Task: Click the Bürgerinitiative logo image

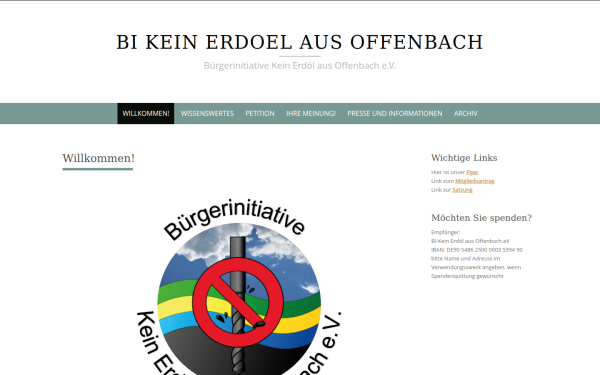Action: 239,286
